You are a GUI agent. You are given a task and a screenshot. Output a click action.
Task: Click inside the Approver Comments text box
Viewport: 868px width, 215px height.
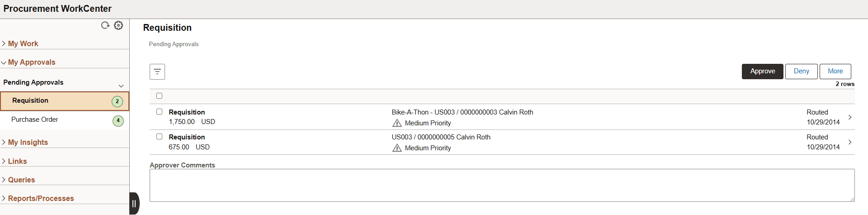502,186
